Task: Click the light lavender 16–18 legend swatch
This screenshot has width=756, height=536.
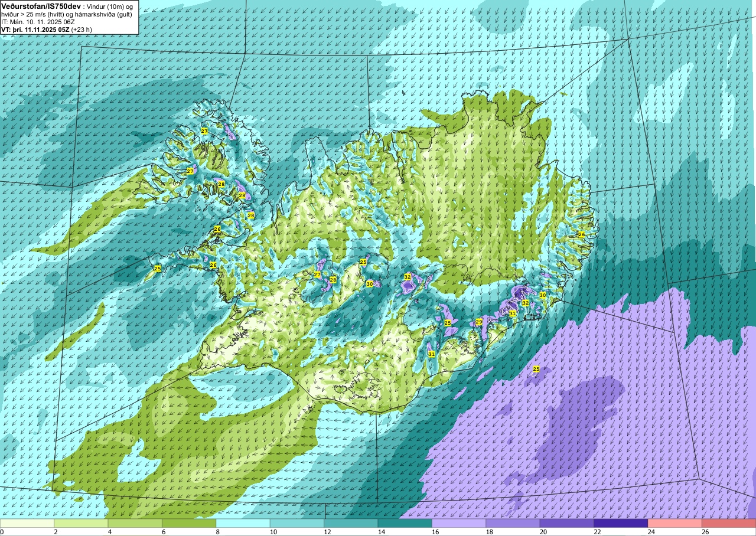Action: tap(459, 523)
